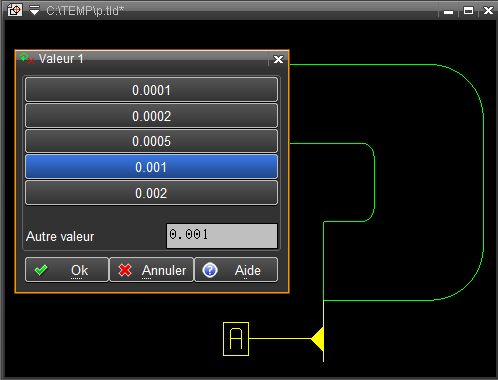The image size is (498, 380).
Task: Click the yellow datum triangle symbol
Action: [318, 339]
